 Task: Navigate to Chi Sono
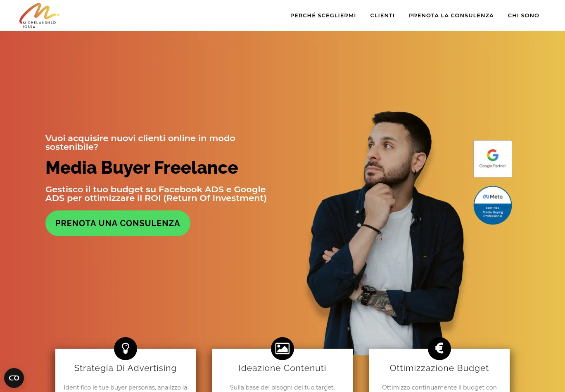point(523,15)
